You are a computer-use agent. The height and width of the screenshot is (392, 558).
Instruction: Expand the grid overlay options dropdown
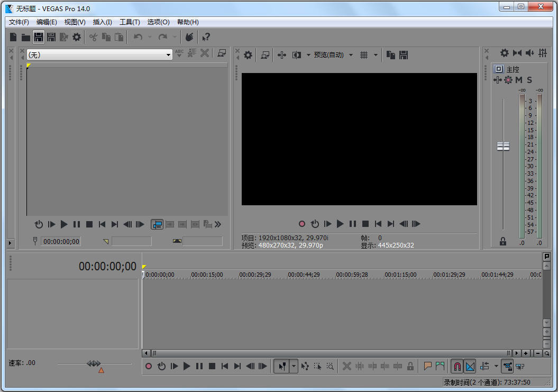point(376,54)
